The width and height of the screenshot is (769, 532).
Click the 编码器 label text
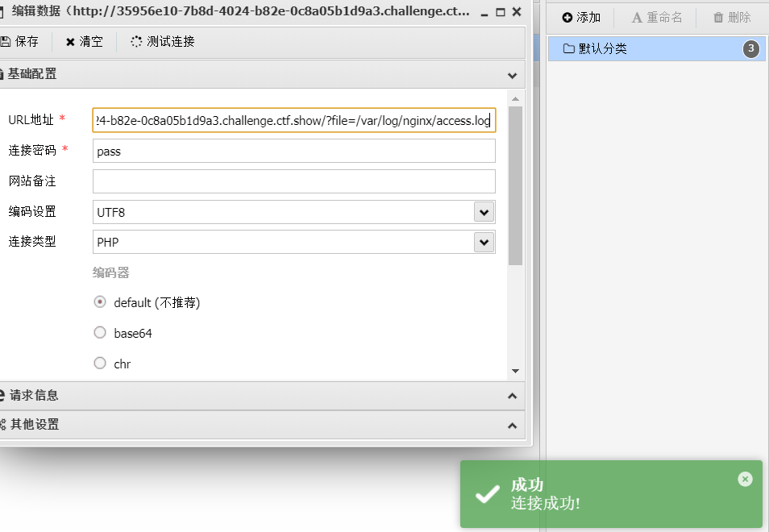click(x=111, y=272)
